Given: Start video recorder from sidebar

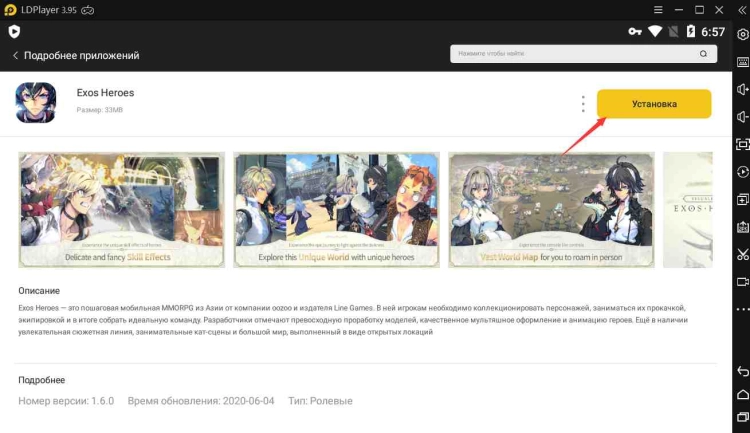Looking at the screenshot, I should tap(742, 281).
